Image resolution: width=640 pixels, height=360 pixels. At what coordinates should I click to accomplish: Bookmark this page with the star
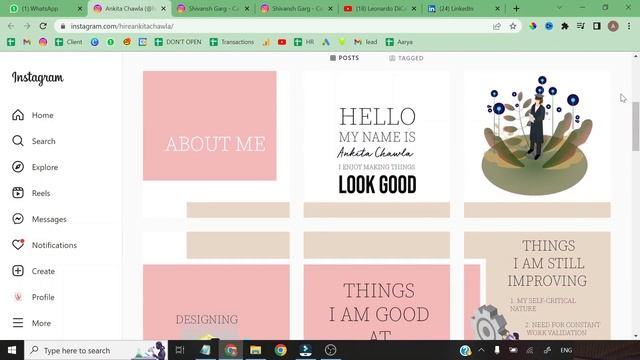513,26
